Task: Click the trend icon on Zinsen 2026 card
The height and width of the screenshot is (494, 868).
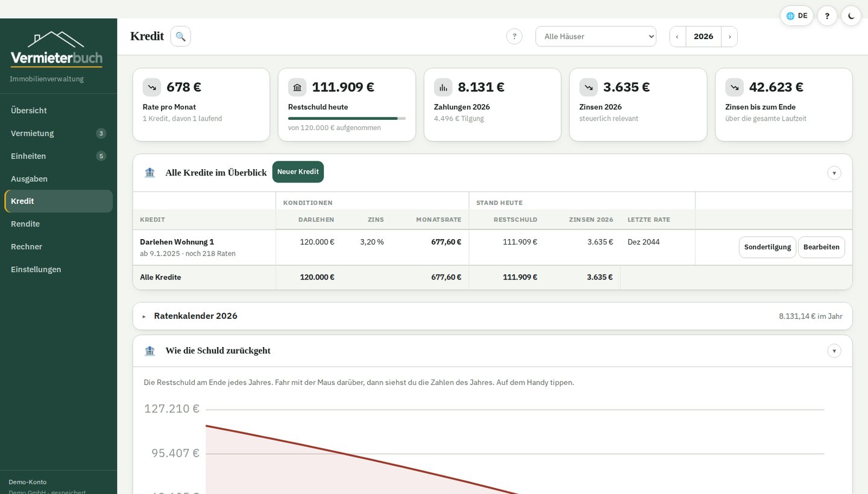Action: pyautogui.click(x=588, y=87)
